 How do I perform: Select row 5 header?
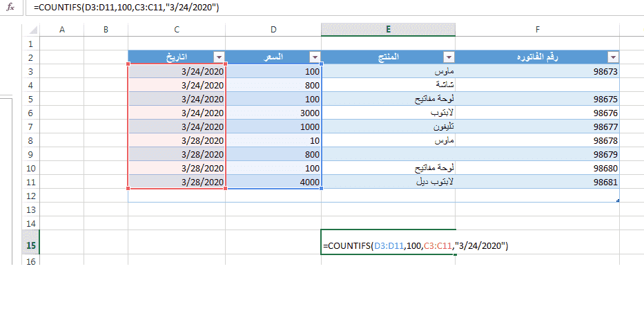click(31, 99)
